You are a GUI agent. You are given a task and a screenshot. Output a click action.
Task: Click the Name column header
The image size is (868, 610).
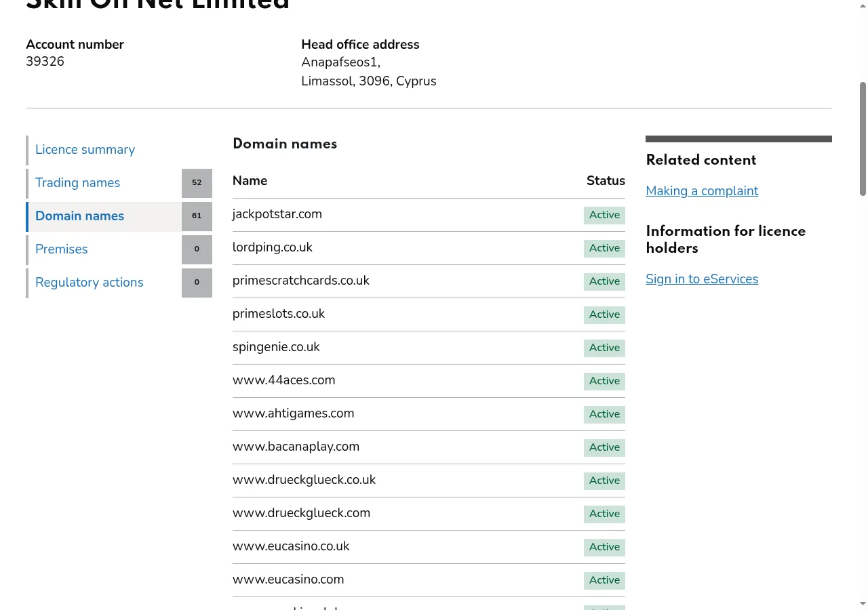click(x=250, y=181)
